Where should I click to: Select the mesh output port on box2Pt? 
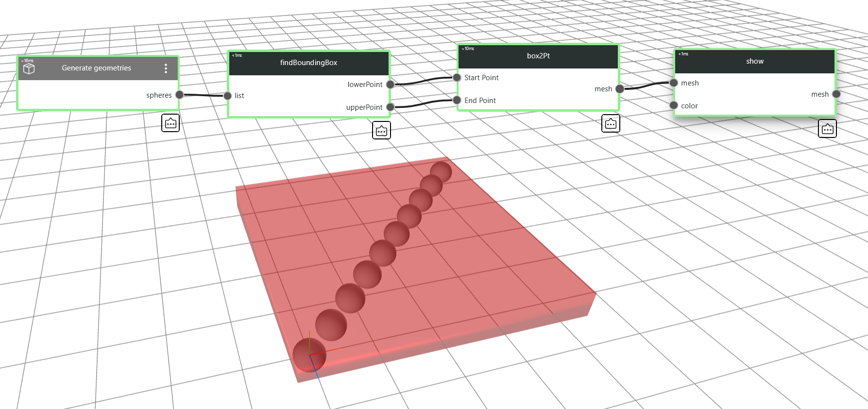pyautogui.click(x=620, y=89)
